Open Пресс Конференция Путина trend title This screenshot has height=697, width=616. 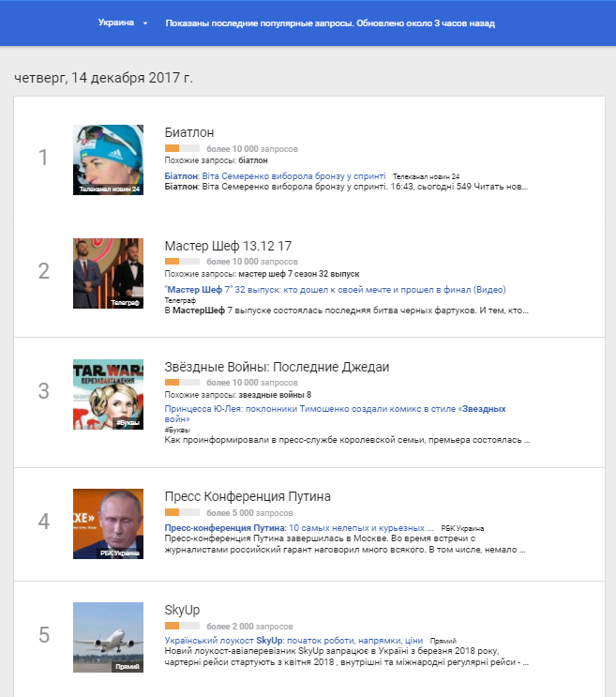(x=248, y=496)
